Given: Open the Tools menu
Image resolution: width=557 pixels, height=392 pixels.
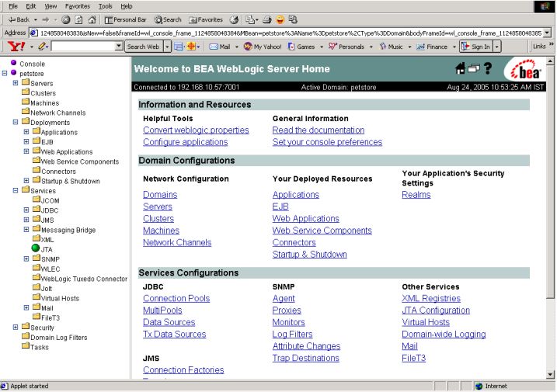Looking at the screenshot, I should (105, 6).
